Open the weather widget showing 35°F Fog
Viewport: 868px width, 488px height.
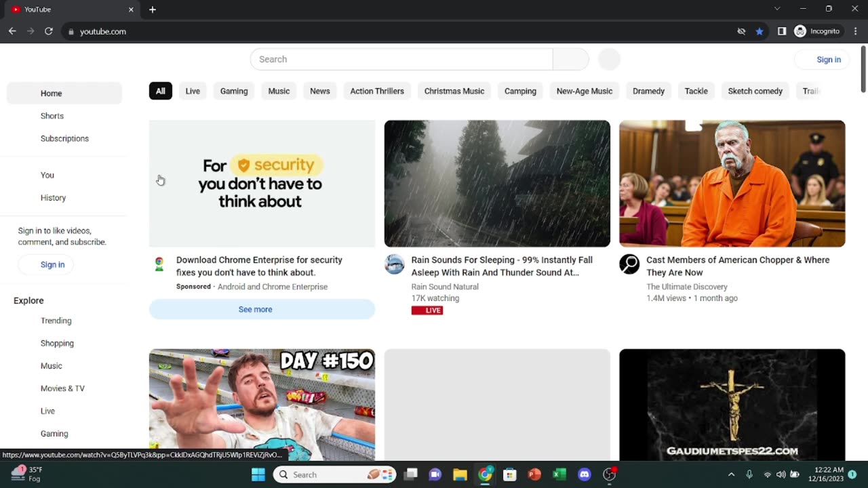pyautogui.click(x=27, y=474)
